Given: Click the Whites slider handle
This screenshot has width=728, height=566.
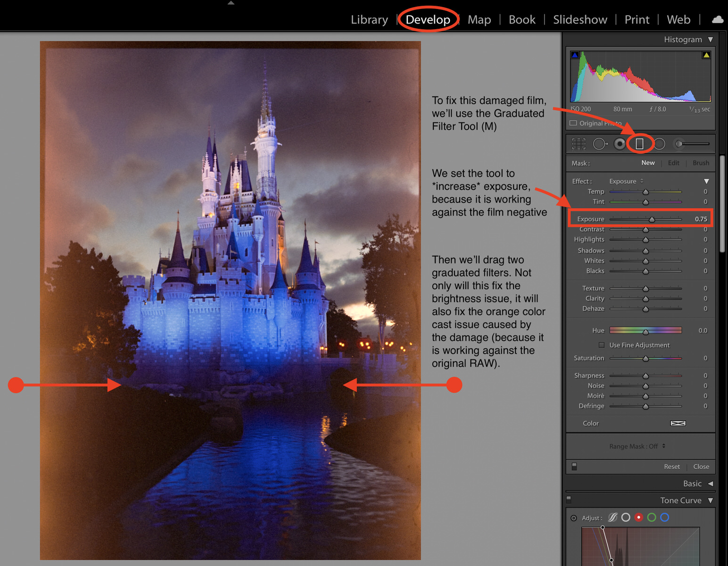Looking at the screenshot, I should coord(645,261).
